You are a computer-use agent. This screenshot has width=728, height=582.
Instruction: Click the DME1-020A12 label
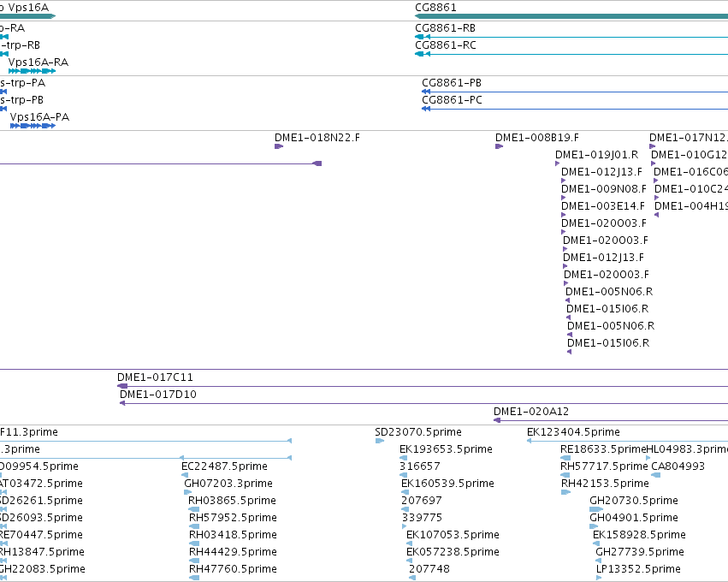click(x=531, y=412)
